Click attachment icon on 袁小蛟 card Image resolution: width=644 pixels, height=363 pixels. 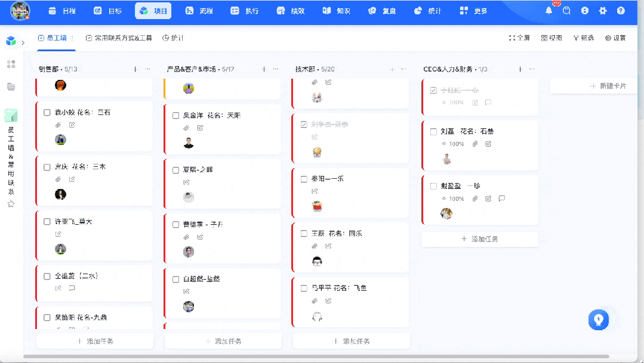(58, 125)
